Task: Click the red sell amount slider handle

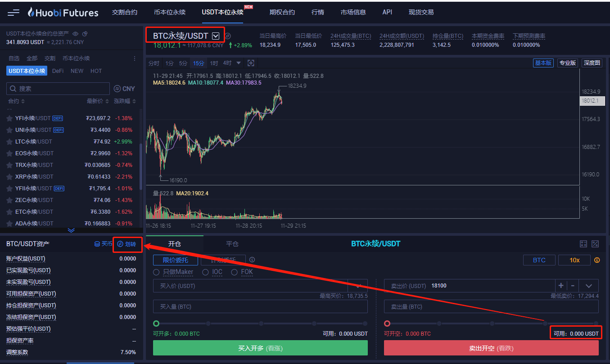Action: [x=387, y=324]
